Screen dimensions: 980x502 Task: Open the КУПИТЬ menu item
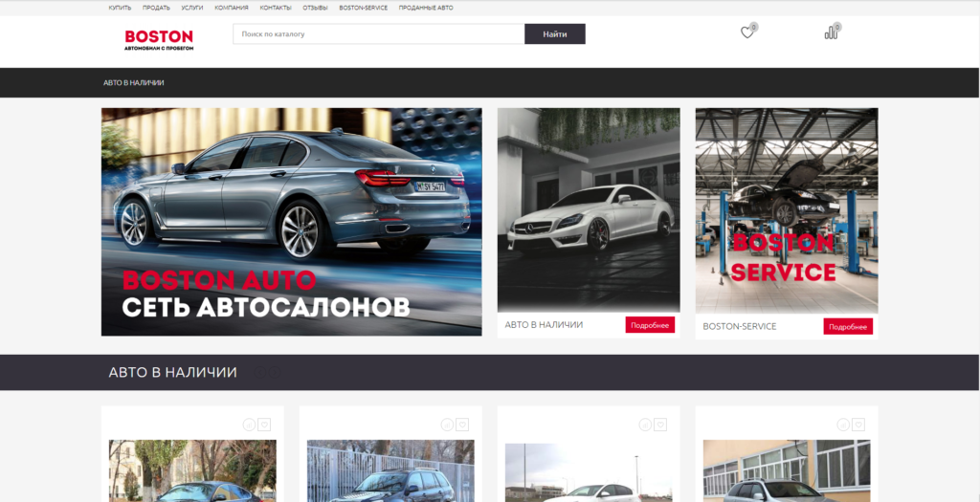click(120, 8)
